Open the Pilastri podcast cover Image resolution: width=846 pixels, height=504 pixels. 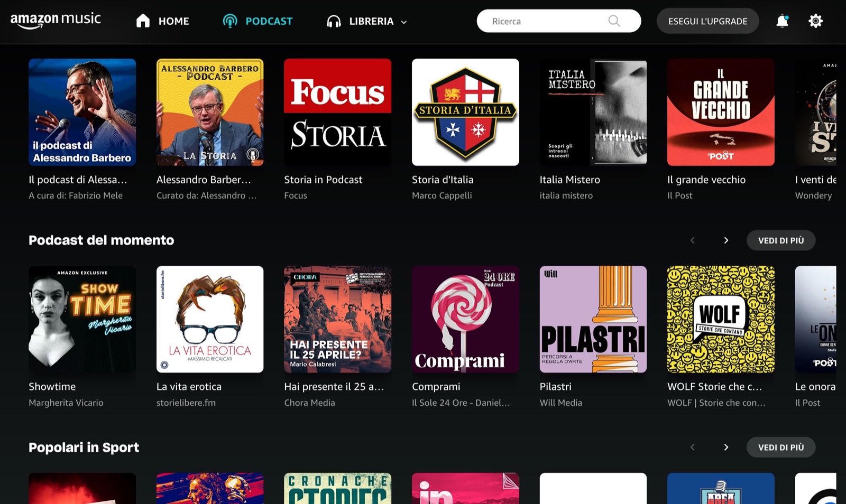[x=593, y=319]
